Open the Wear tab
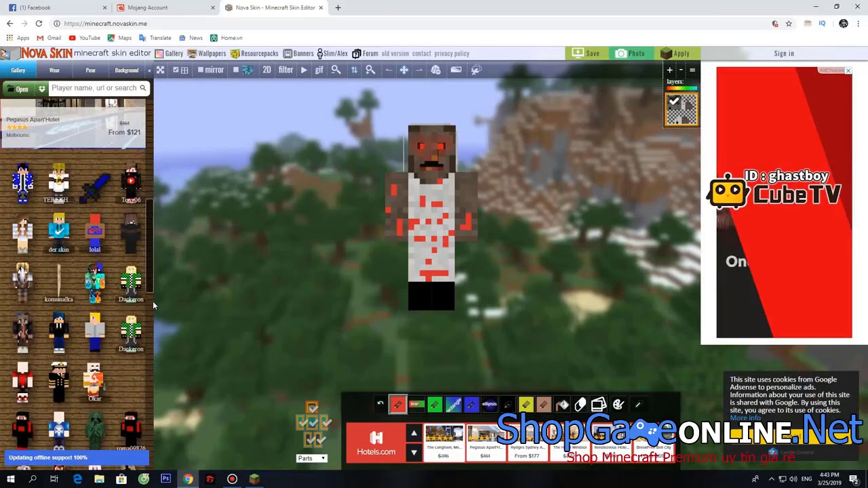This screenshot has width=868, height=488. coord(54,70)
